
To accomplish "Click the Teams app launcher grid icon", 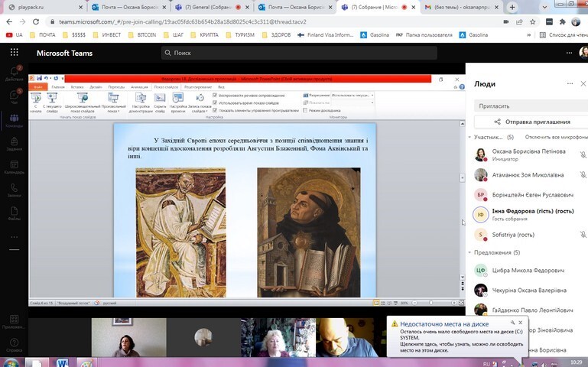I will pyautogui.click(x=13, y=53).
